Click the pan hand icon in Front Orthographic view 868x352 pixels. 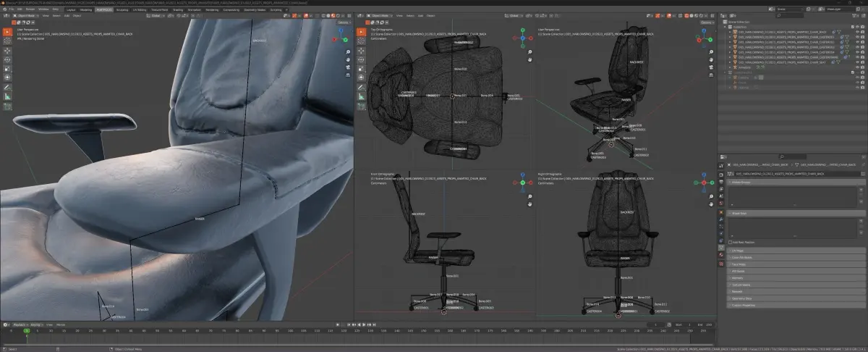(530, 204)
